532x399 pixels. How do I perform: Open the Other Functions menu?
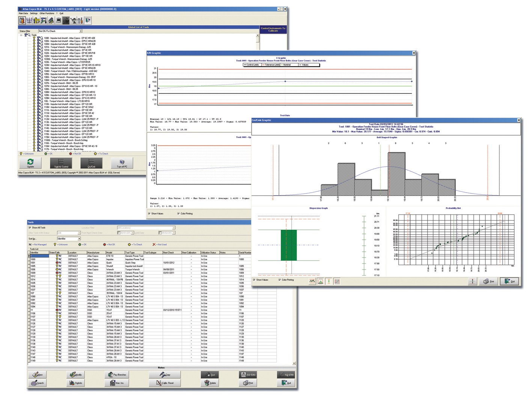[x=47, y=14]
